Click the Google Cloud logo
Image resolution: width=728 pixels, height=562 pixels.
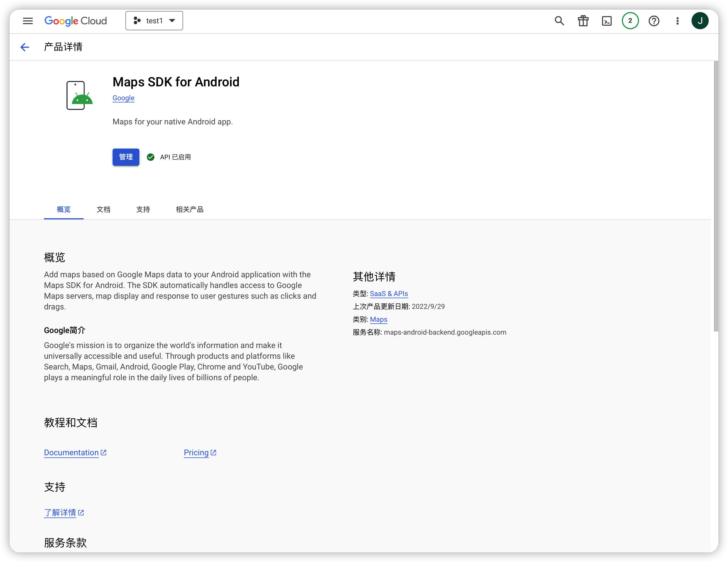[76, 21]
